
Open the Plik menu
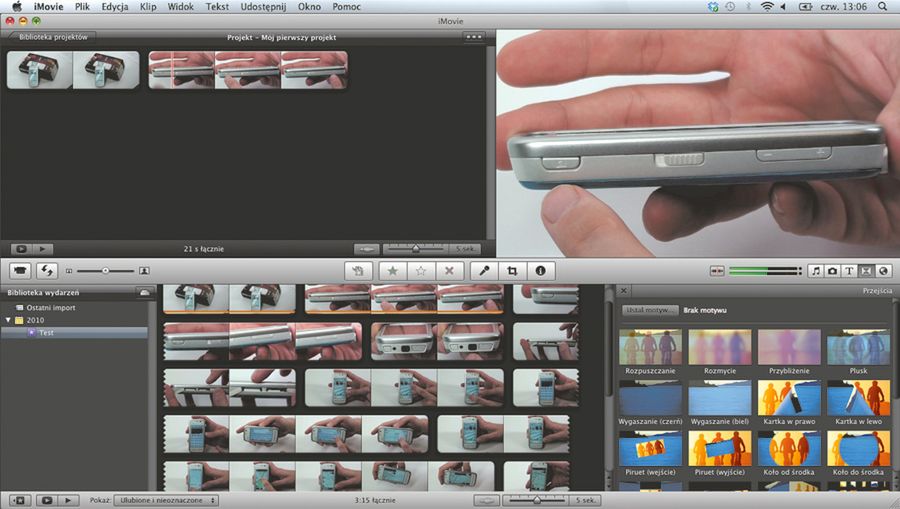pyautogui.click(x=82, y=7)
